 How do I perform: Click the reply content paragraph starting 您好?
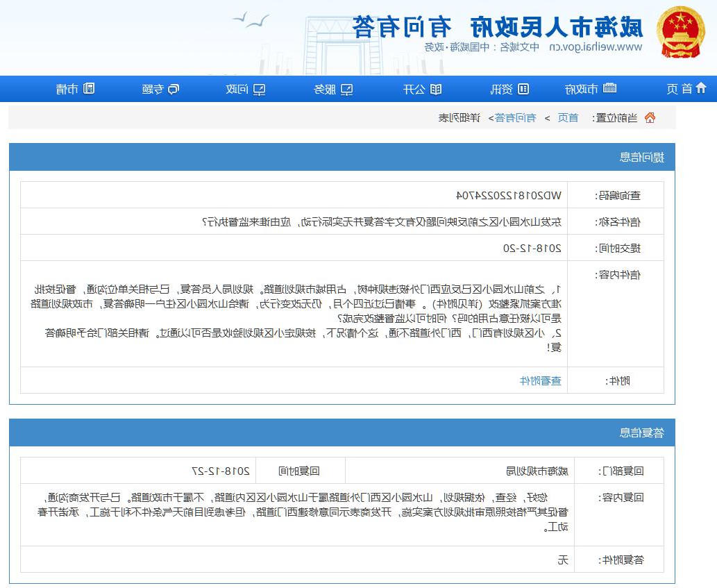[x=303, y=512]
